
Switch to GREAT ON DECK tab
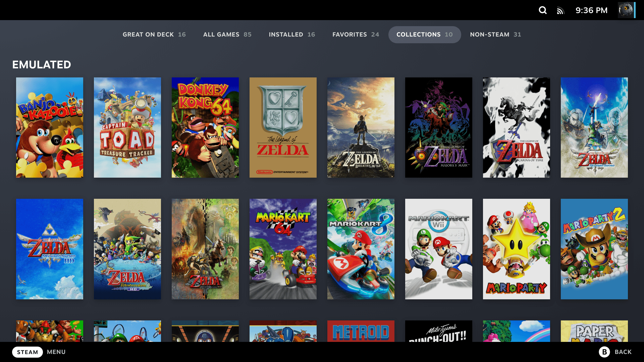point(154,35)
